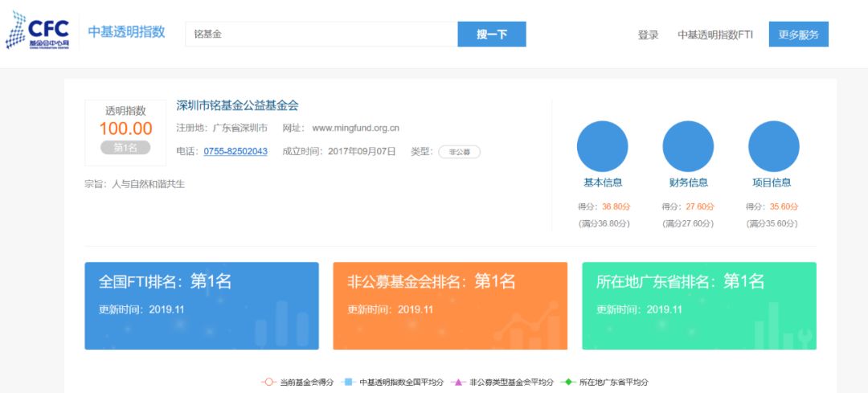
Task: Open the 中基透明指数 title link
Action: pos(127,32)
